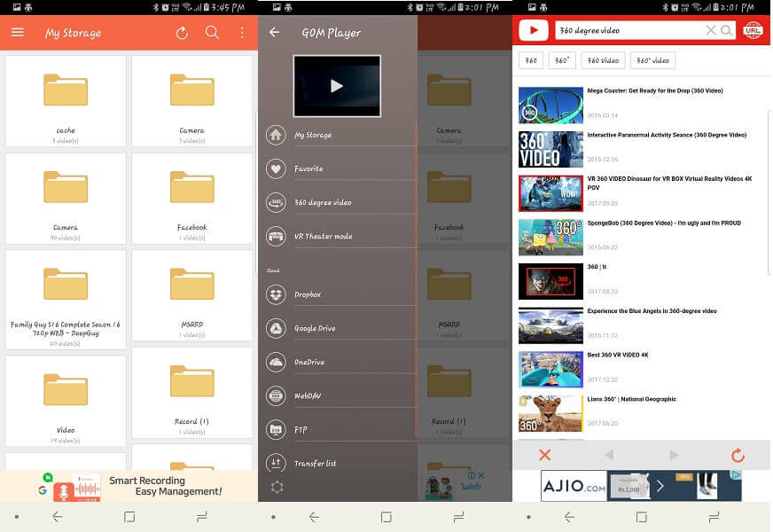Open Google Drive cloud option
The width and height of the screenshot is (773, 532).
click(340, 328)
